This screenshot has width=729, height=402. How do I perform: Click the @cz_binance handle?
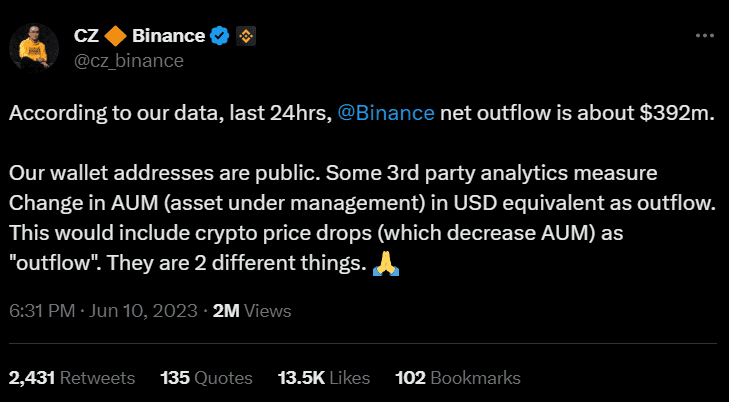tap(128, 61)
